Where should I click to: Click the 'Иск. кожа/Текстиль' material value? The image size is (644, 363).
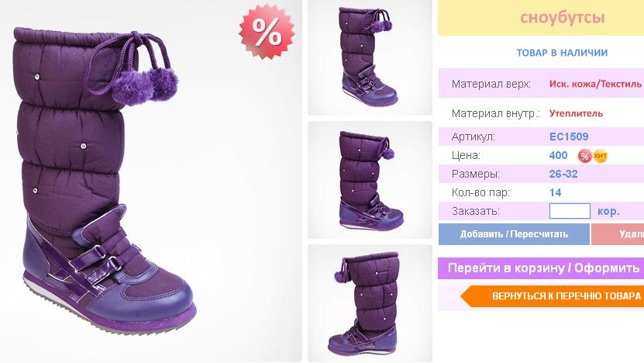point(595,85)
